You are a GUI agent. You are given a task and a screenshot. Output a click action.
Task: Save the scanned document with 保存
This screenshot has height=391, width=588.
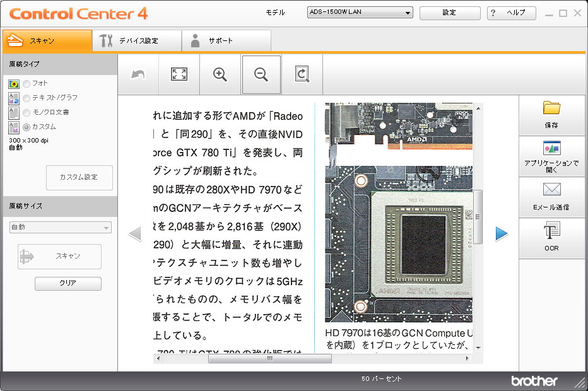(551, 115)
